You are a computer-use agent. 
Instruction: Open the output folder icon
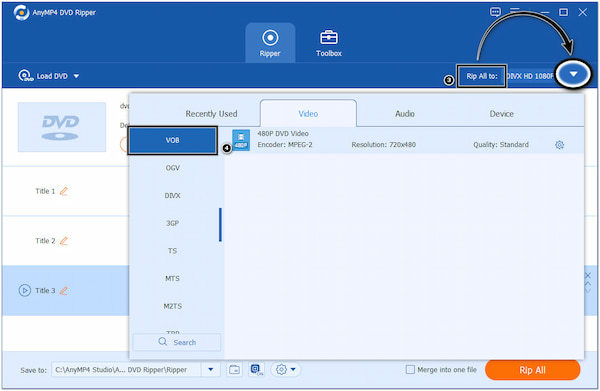[x=234, y=370]
